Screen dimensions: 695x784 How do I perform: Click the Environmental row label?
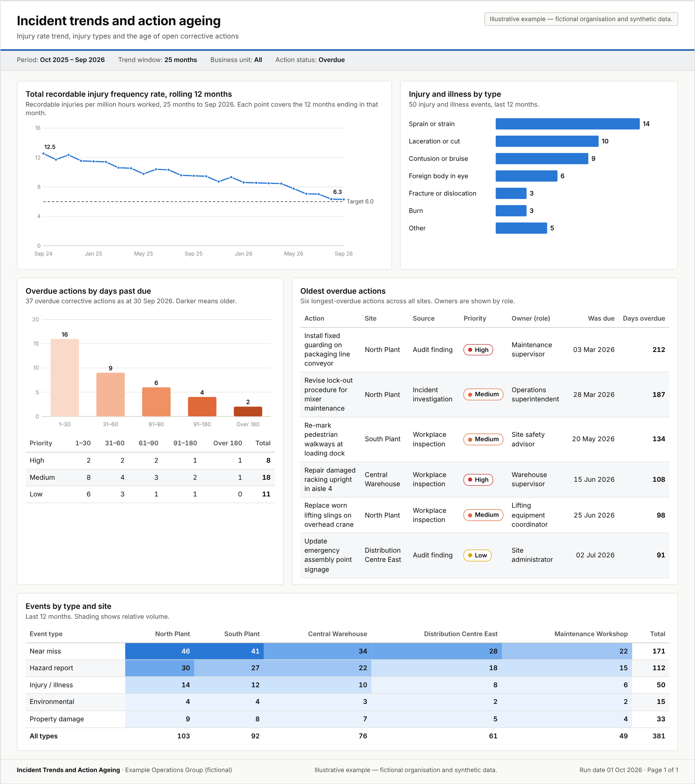[52, 702]
